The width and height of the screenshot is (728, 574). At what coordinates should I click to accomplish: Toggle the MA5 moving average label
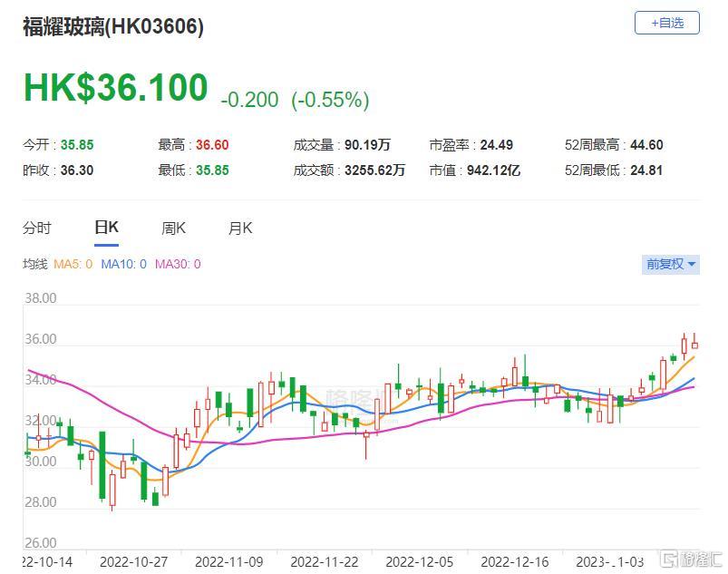tap(74, 264)
